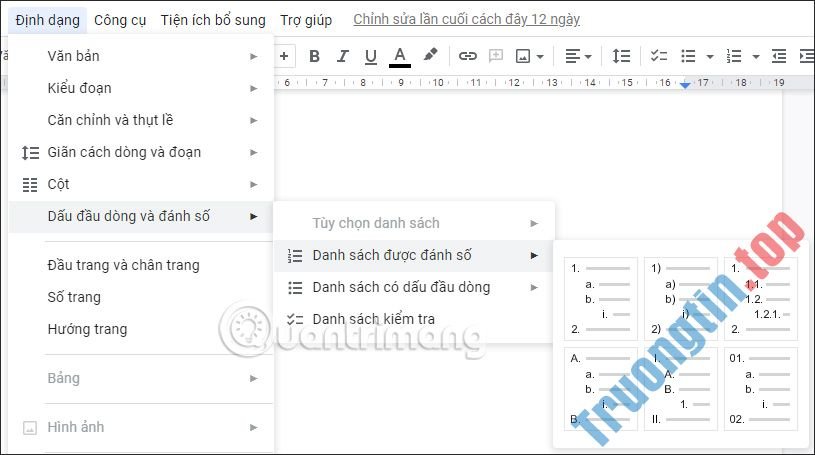Expand the Kiểu đoạn submenu

pos(140,88)
